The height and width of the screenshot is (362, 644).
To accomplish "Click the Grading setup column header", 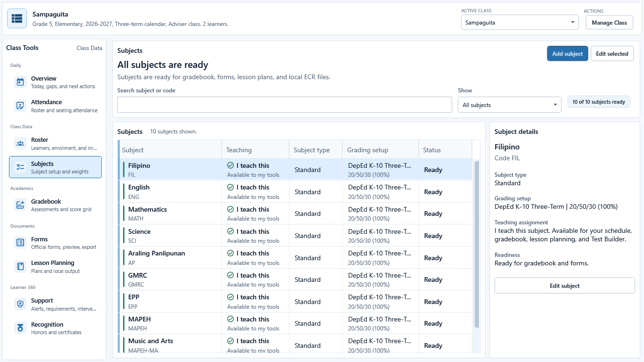I will click(380, 150).
